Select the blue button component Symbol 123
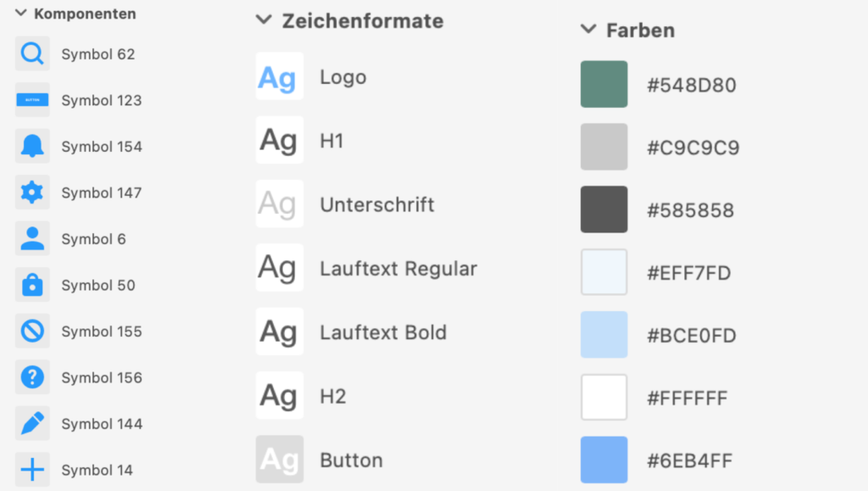This screenshot has height=491, width=868. (32, 100)
